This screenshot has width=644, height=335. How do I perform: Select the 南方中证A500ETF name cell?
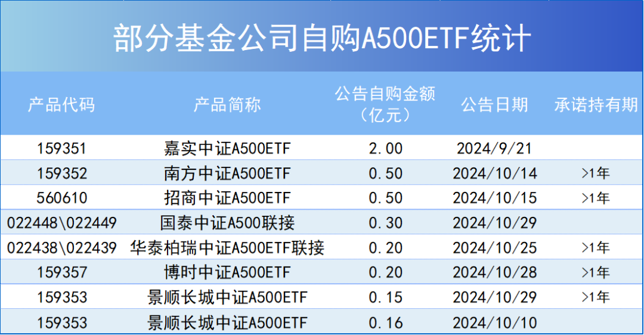227,173
